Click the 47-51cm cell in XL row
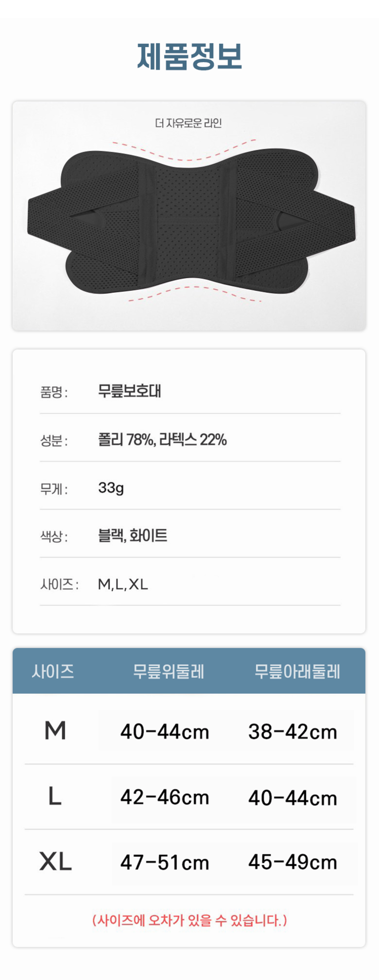This screenshot has width=379, height=980. tap(165, 862)
